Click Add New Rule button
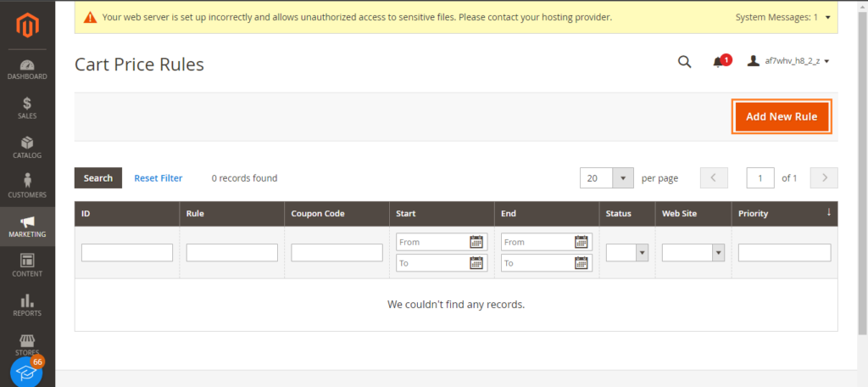868x387 pixels. pyautogui.click(x=781, y=117)
